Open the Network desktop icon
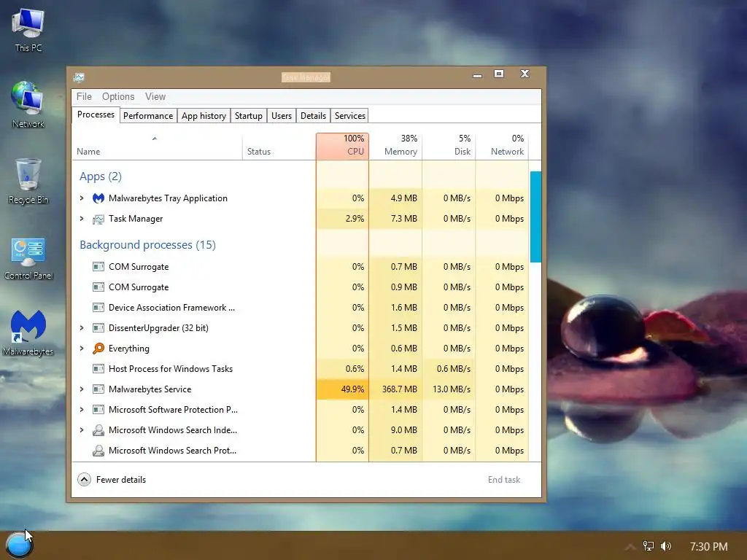Viewport: 747px width, 560px height. coord(28,105)
